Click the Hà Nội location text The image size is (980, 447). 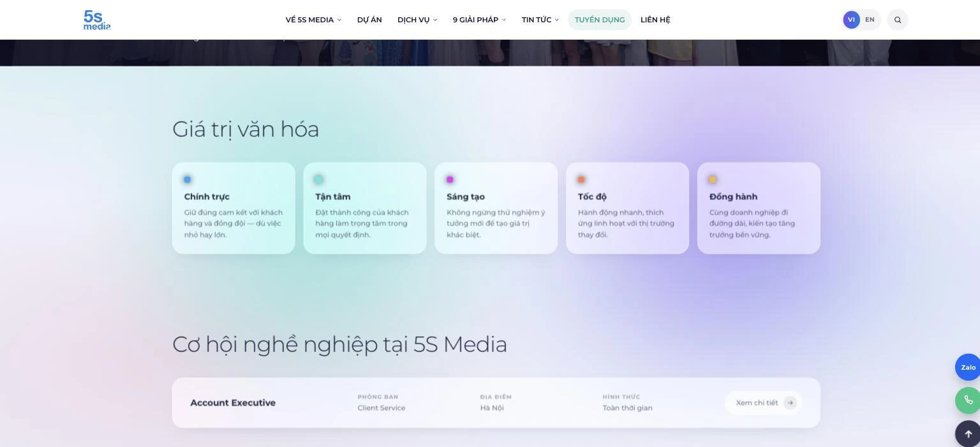click(492, 408)
